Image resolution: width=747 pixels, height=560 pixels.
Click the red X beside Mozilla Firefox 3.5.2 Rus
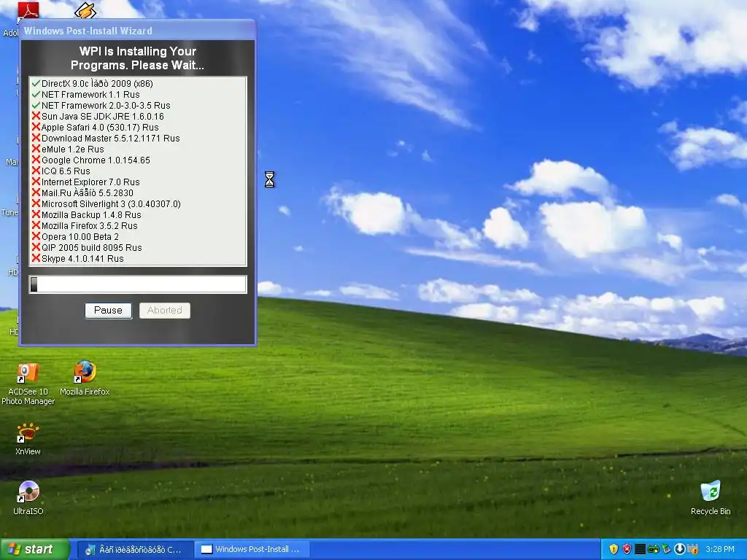coord(36,226)
